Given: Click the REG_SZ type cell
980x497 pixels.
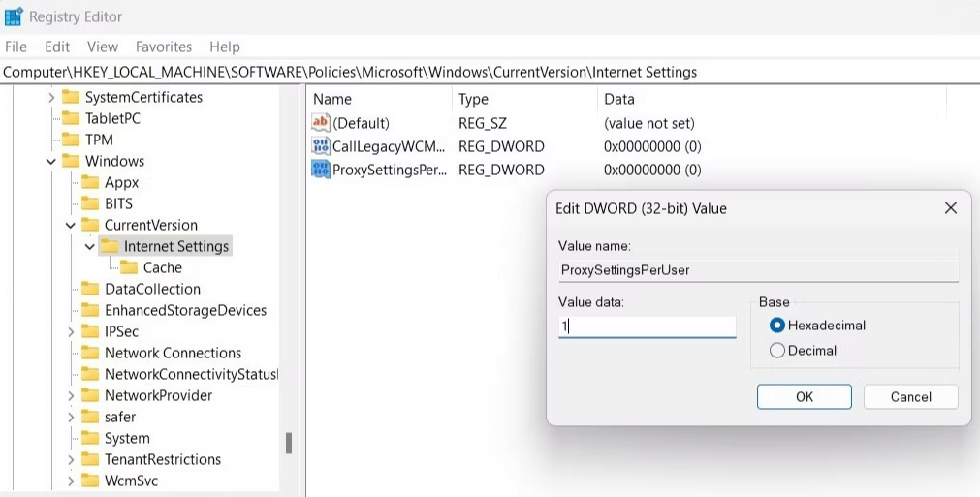Looking at the screenshot, I should pos(483,123).
